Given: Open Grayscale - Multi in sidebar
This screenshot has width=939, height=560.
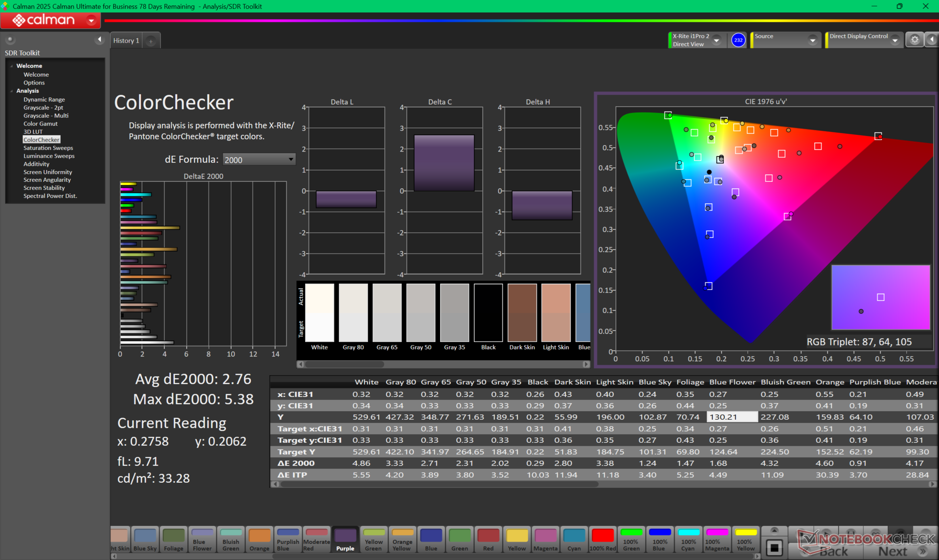Looking at the screenshot, I should 46,116.
